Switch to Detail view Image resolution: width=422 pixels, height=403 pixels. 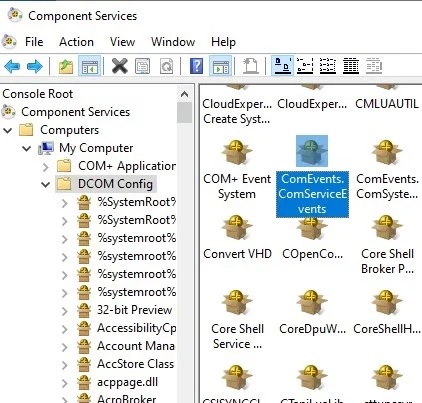point(351,66)
